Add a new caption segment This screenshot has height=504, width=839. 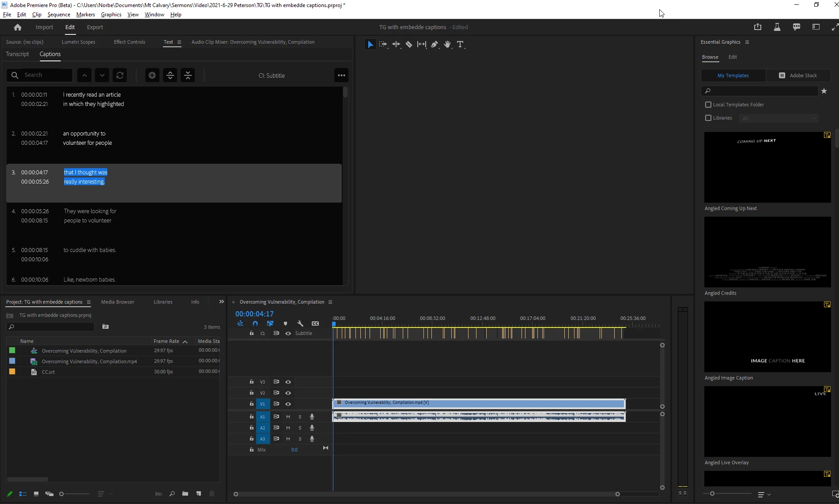coord(152,75)
